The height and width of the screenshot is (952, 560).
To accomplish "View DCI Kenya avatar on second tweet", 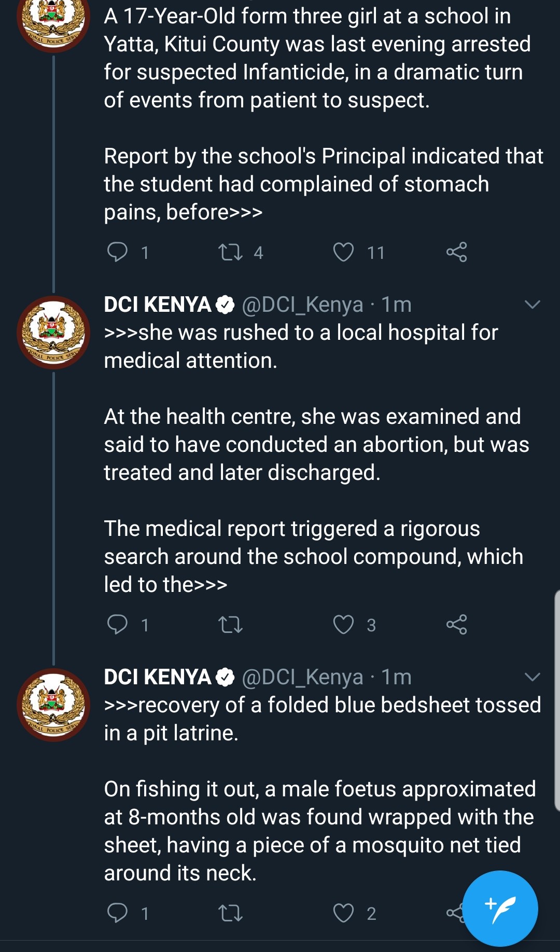I will pos(53,333).
